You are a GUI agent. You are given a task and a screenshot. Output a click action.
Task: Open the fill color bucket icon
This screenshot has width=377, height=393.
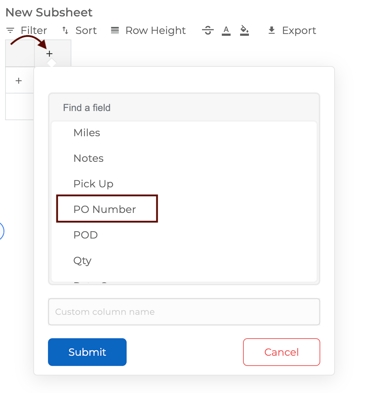pyautogui.click(x=245, y=31)
